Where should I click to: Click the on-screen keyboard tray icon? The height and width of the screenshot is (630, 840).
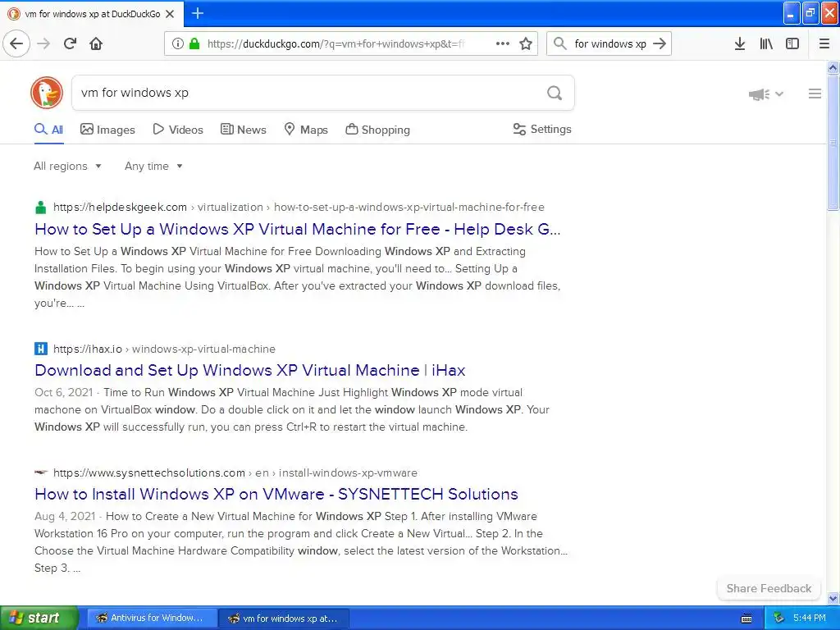(x=746, y=619)
